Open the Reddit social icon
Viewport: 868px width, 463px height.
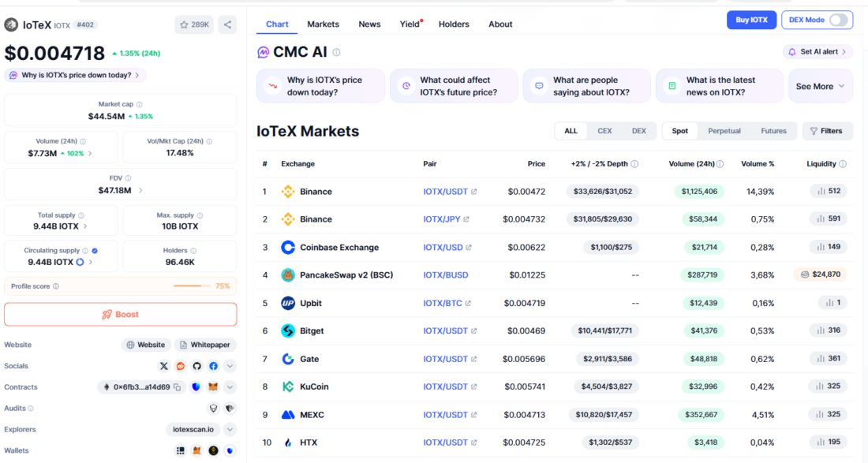tap(181, 366)
